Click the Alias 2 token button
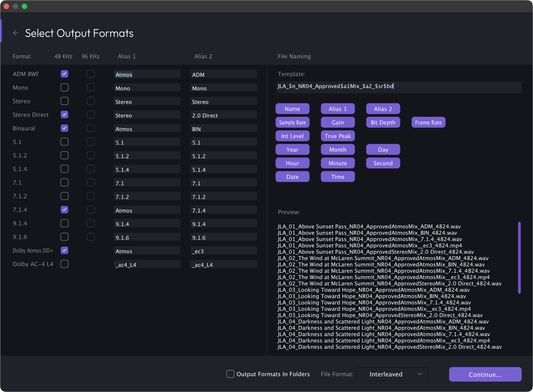Screen dimensions: 533x392 [x=383, y=109]
